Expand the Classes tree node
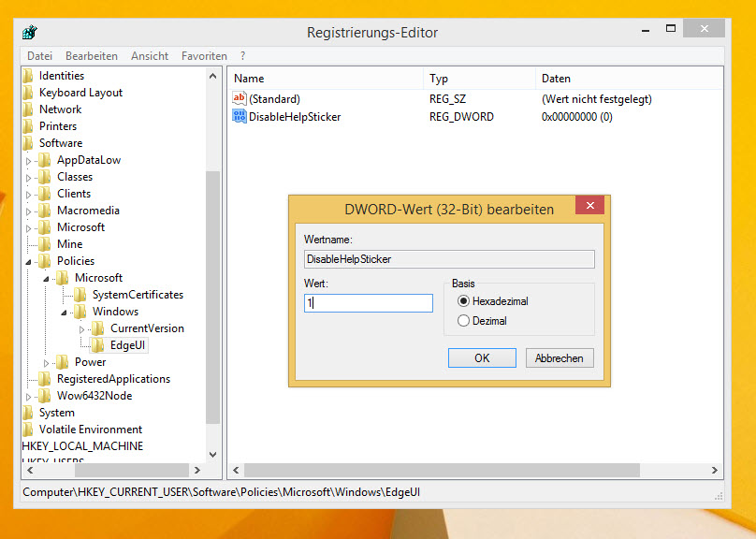The image size is (756, 539). pos(28,178)
